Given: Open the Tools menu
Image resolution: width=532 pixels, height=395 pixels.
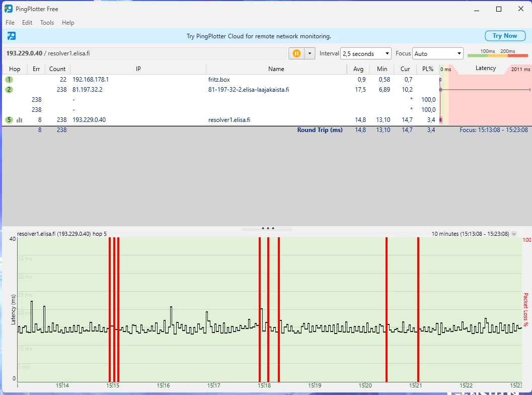Looking at the screenshot, I should [47, 23].
